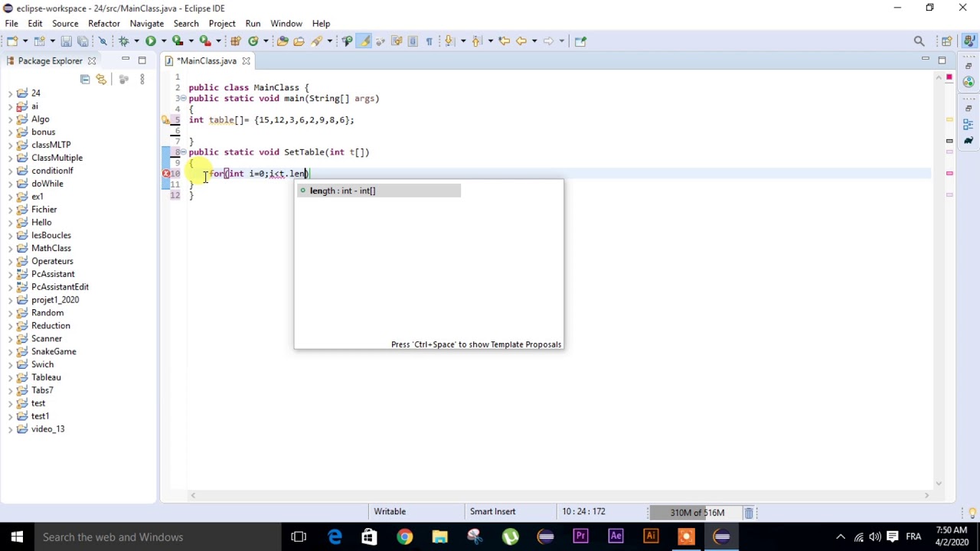The image size is (980, 551).
Task: Select the PcAssistantEdit project
Action: [60, 287]
